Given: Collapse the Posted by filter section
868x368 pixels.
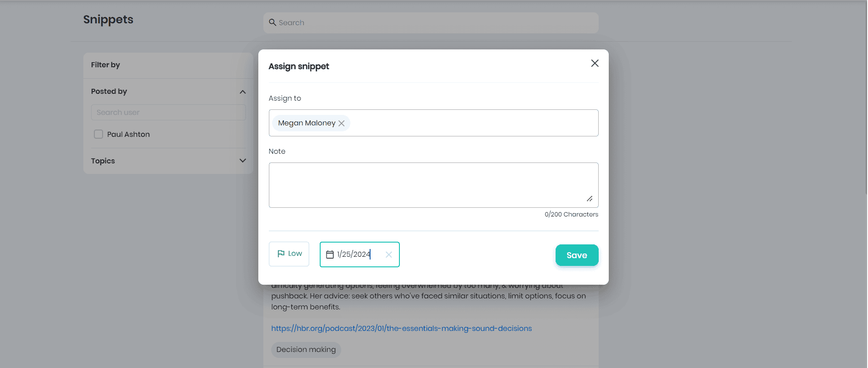Looking at the screenshot, I should 242,92.
